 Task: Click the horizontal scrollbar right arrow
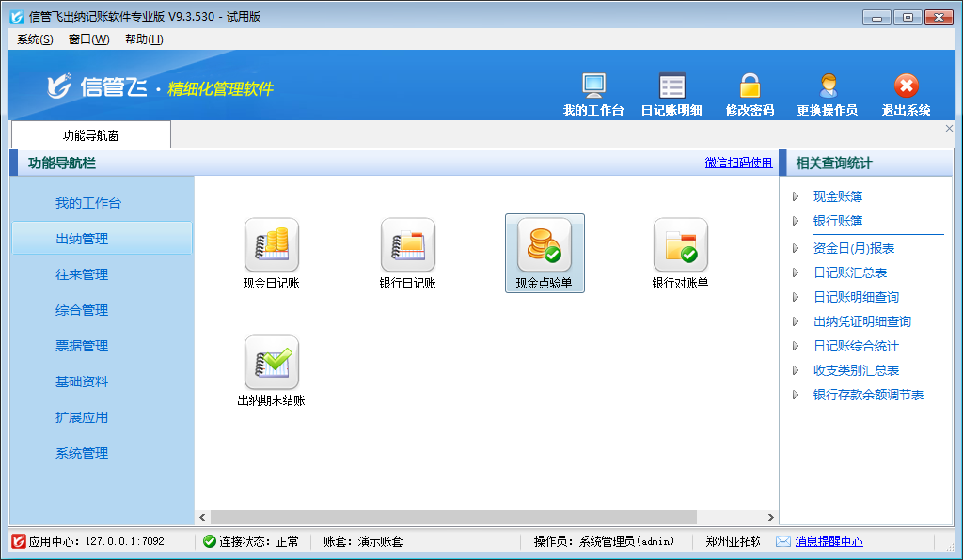point(771,517)
